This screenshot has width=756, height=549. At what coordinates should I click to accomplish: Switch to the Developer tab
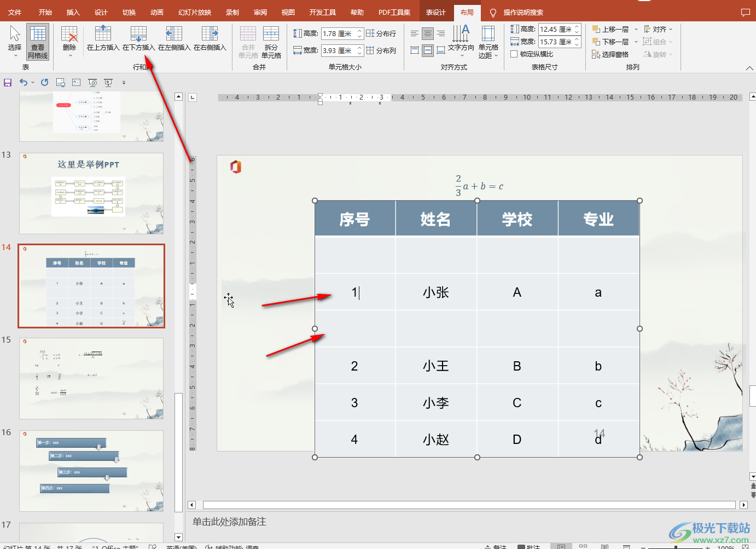pos(323,12)
